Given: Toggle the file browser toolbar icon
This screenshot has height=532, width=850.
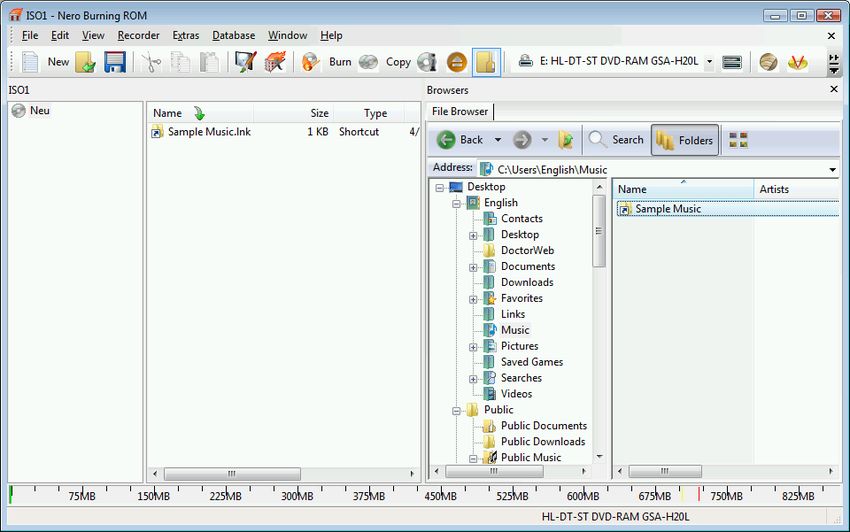Looking at the screenshot, I should pyautogui.click(x=486, y=62).
